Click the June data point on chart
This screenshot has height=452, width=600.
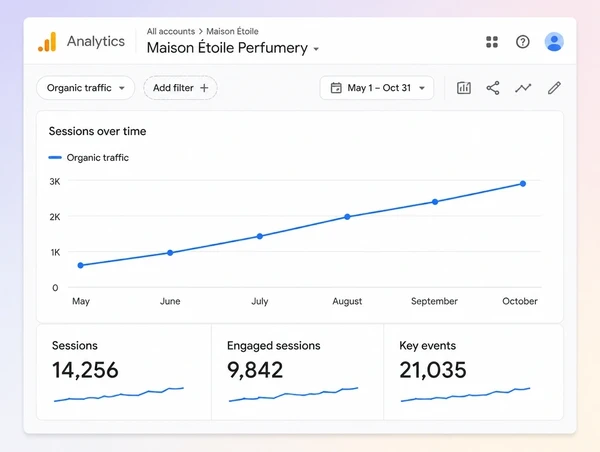[170, 253]
